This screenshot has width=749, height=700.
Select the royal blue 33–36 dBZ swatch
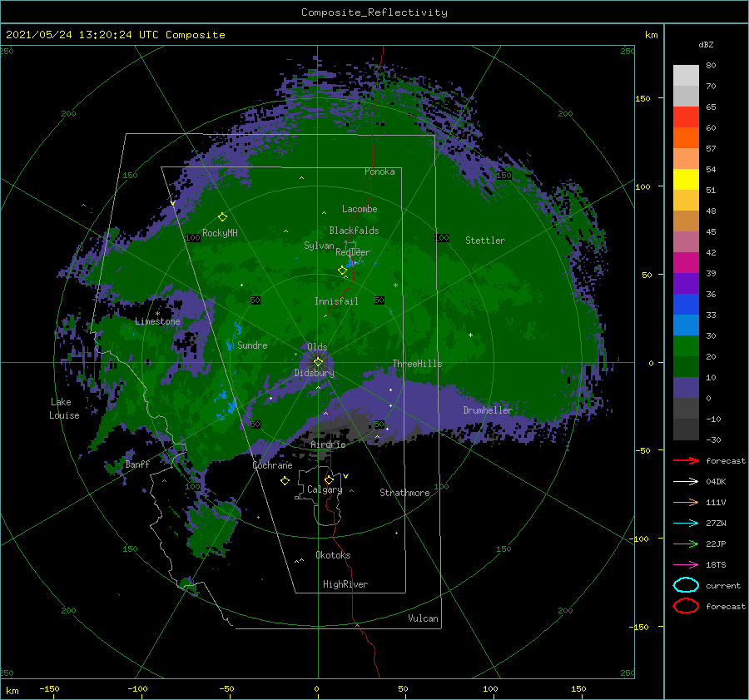point(686,305)
